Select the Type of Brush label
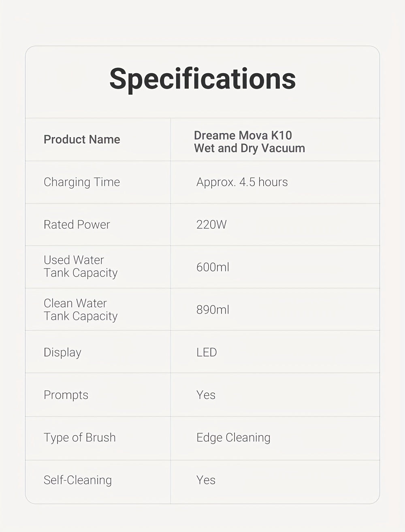The image size is (405, 532). coord(80,438)
